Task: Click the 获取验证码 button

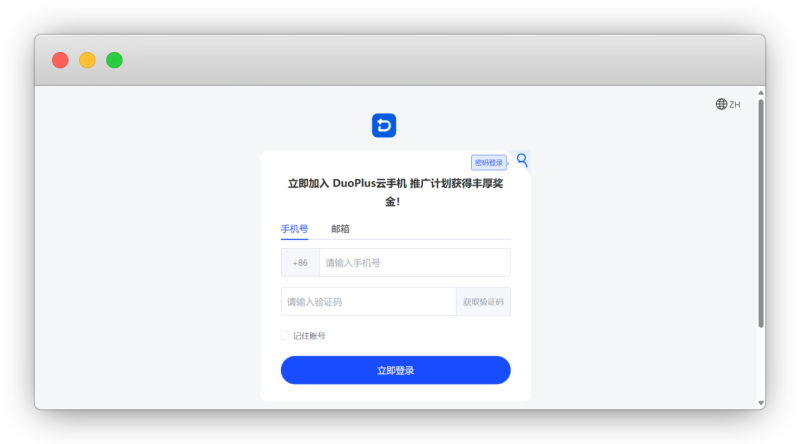Action: click(483, 302)
